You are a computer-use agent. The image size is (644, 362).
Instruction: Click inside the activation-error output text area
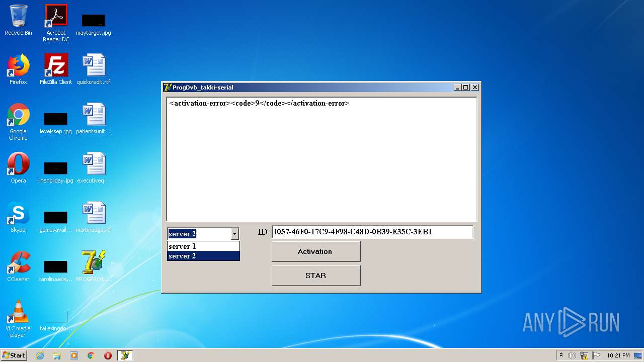321,159
